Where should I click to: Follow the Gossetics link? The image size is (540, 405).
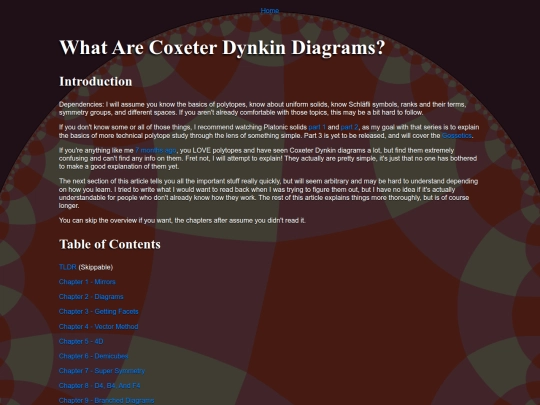pyautogui.click(x=456, y=135)
